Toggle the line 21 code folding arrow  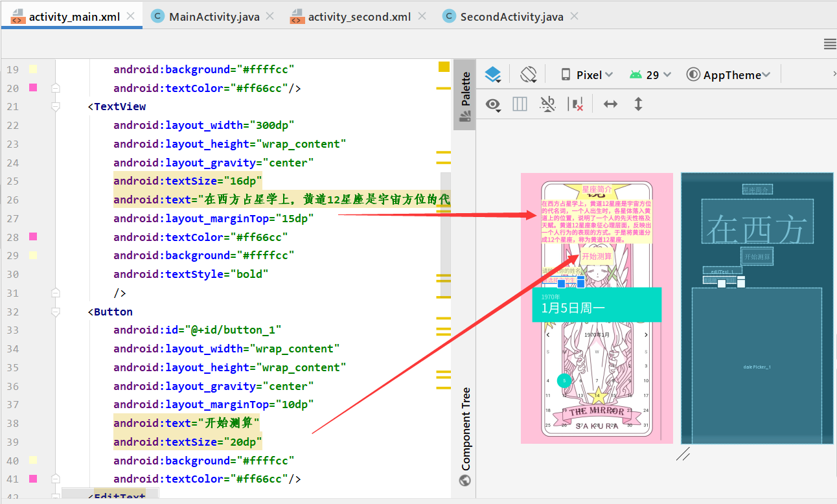click(56, 106)
